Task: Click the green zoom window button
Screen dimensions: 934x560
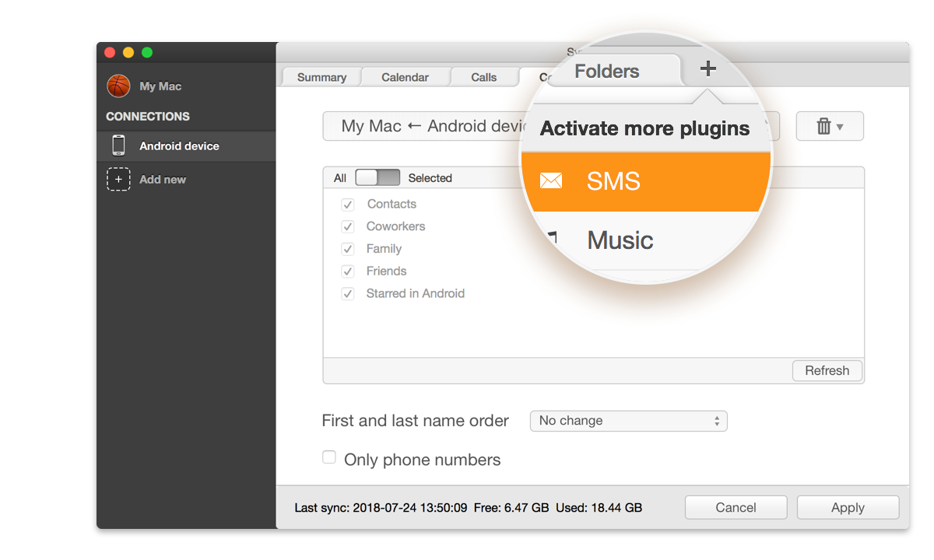Action: [147, 52]
